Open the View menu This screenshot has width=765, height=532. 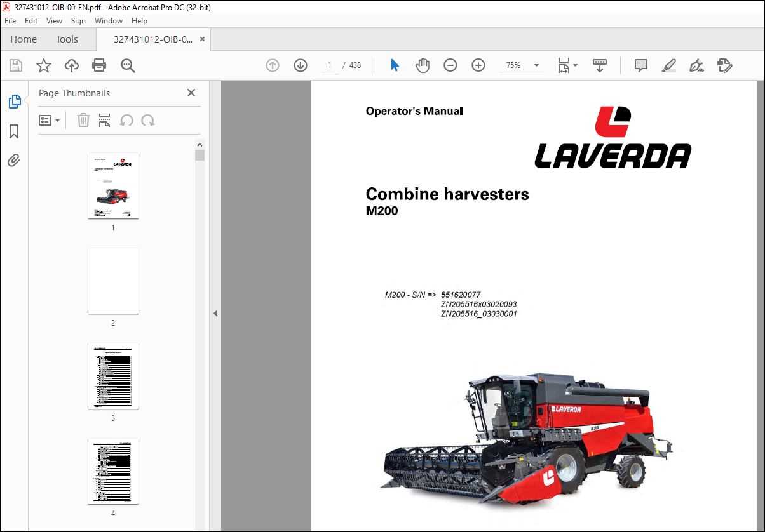tap(55, 21)
